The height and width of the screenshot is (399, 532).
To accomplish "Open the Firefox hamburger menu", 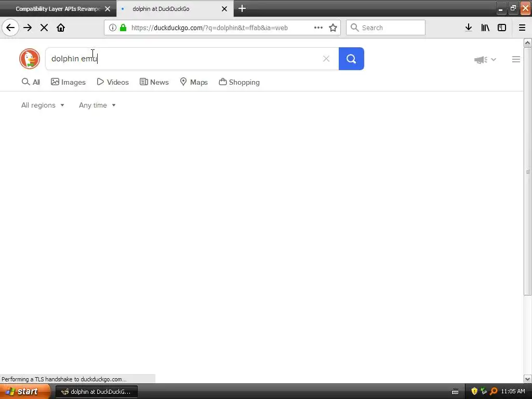I will click(522, 28).
